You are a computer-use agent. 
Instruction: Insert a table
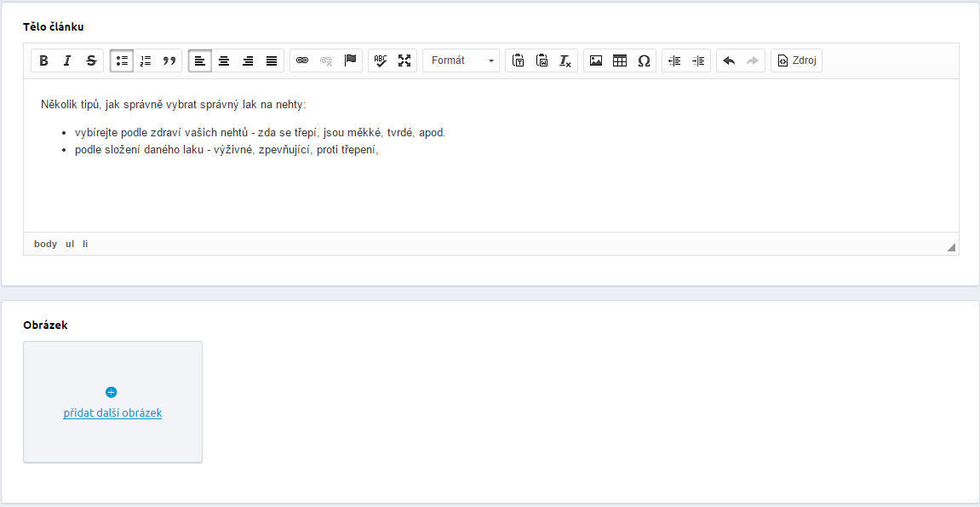(x=620, y=60)
